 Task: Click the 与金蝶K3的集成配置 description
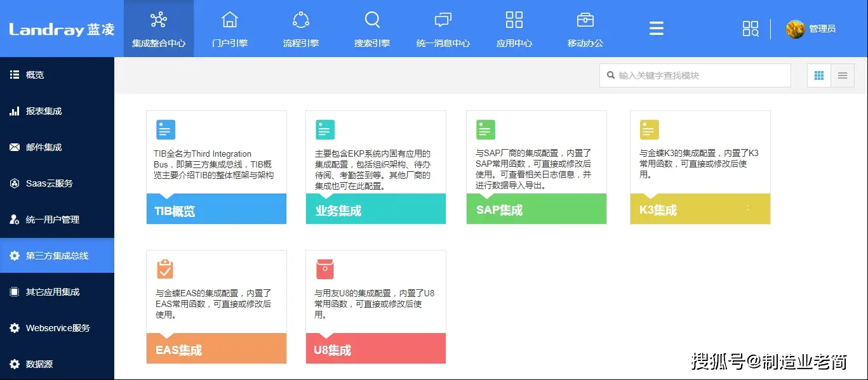[699, 164]
